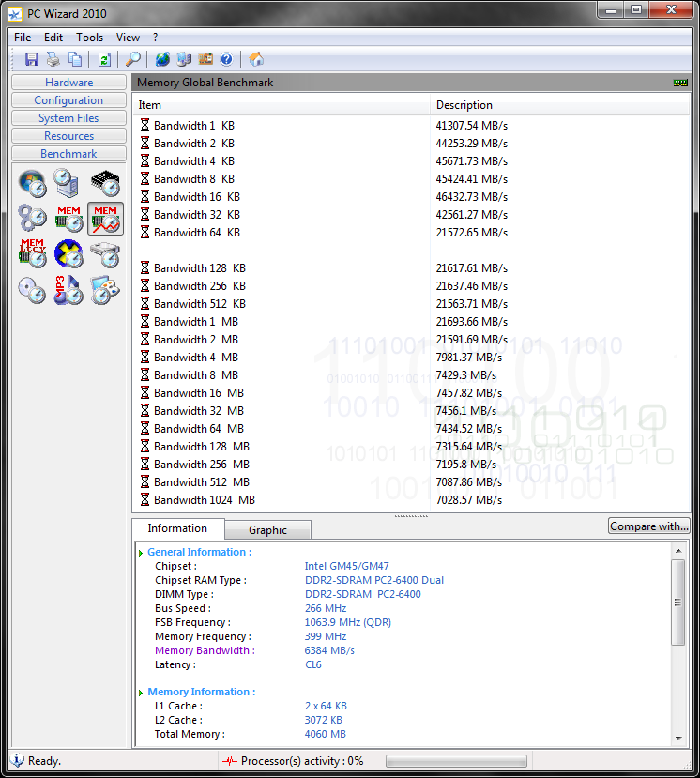Click the house Home toolbar icon
700x778 pixels.
(256, 59)
